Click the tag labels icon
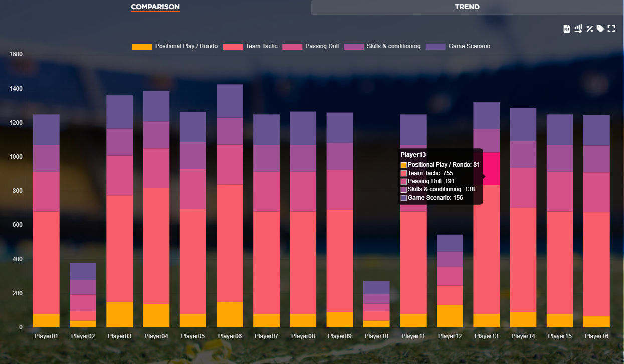 tap(600, 29)
